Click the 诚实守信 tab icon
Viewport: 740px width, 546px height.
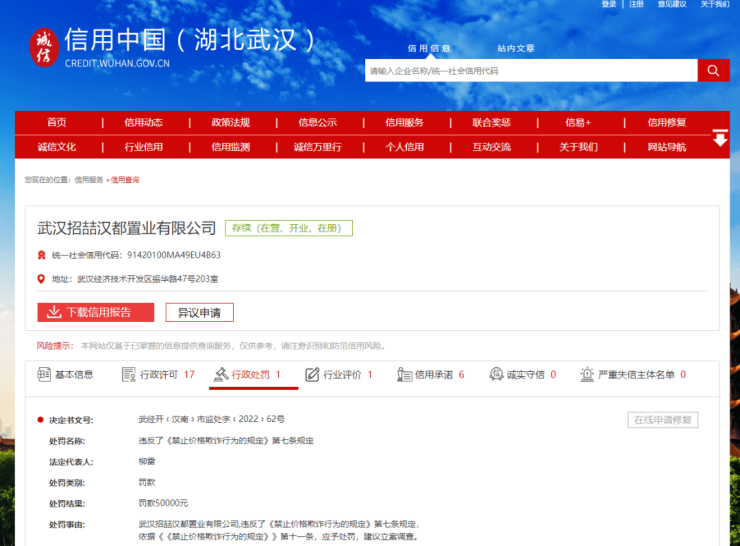(496, 375)
